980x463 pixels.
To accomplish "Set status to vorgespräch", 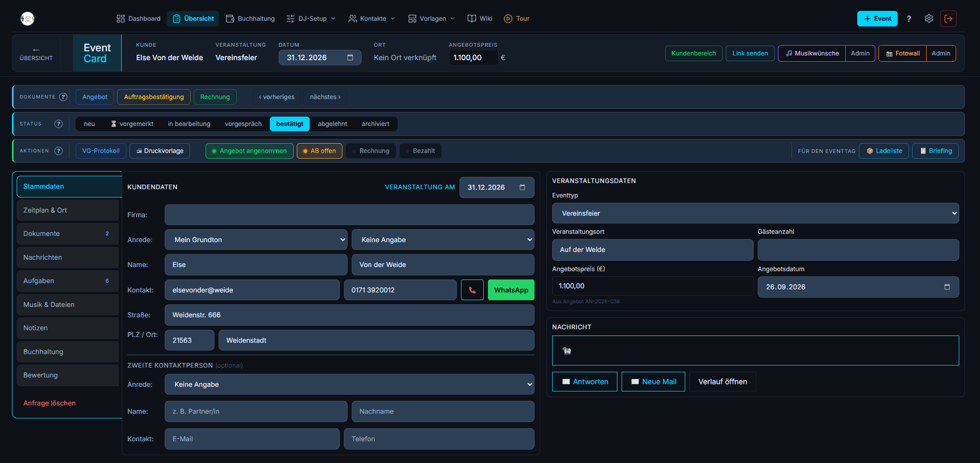I will click(x=243, y=124).
